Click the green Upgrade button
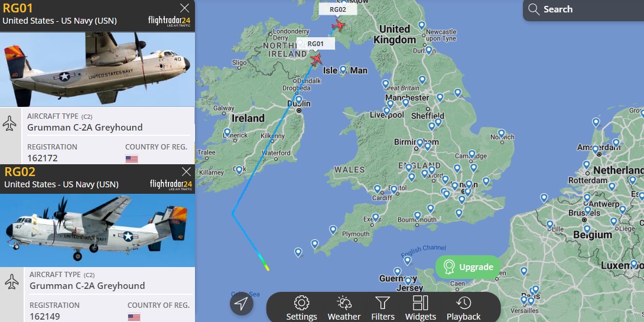644x322 pixels. [468, 267]
